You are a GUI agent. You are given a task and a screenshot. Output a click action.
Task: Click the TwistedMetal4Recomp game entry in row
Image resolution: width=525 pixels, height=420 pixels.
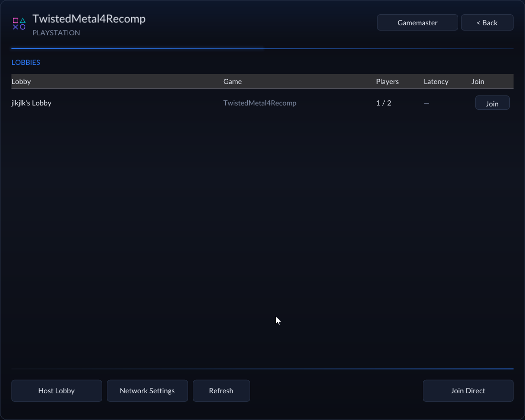pos(260,103)
